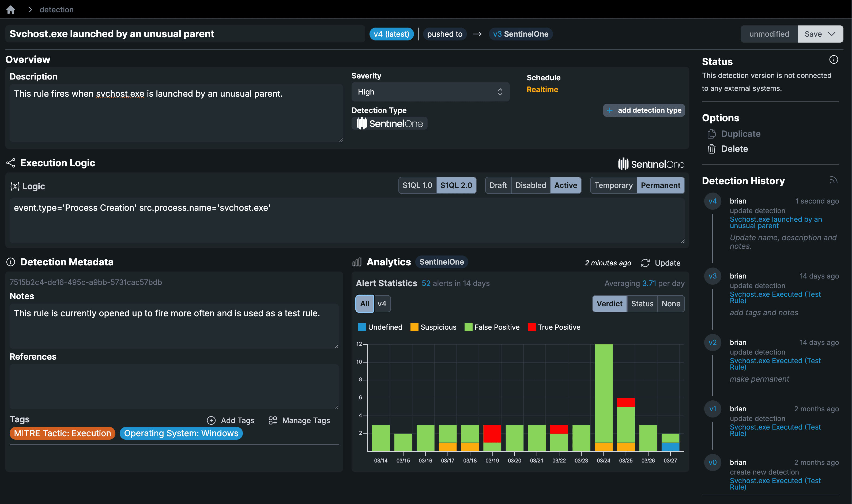Select S1QL 1.0 query language

pos(417,185)
